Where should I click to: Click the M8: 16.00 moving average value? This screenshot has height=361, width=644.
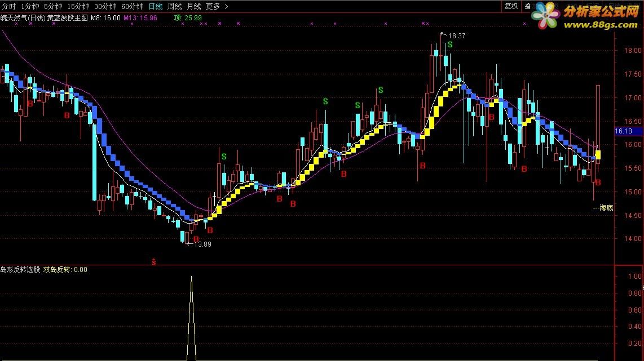[x=105, y=17]
